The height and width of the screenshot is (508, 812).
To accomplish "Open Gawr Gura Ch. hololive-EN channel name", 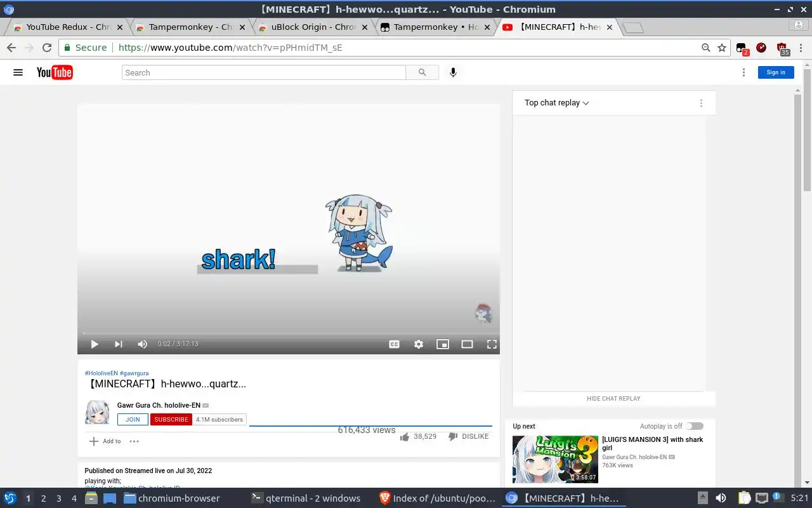I will pos(159,405).
